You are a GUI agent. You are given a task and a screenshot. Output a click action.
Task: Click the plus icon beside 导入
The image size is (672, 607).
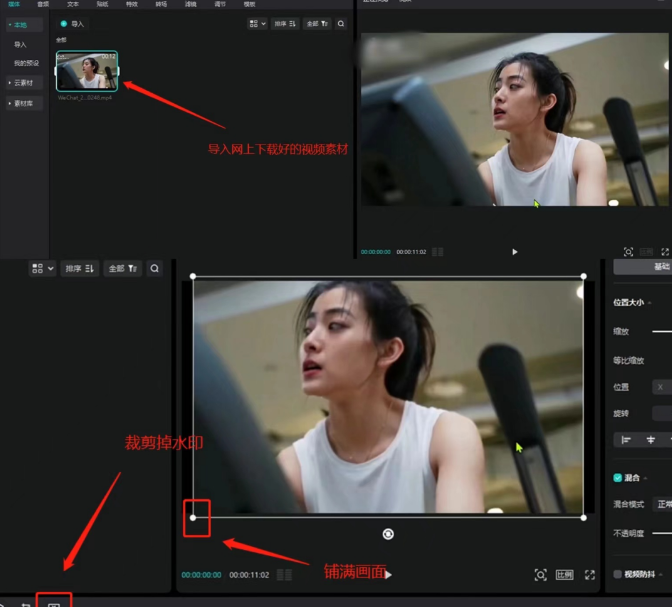tap(63, 24)
